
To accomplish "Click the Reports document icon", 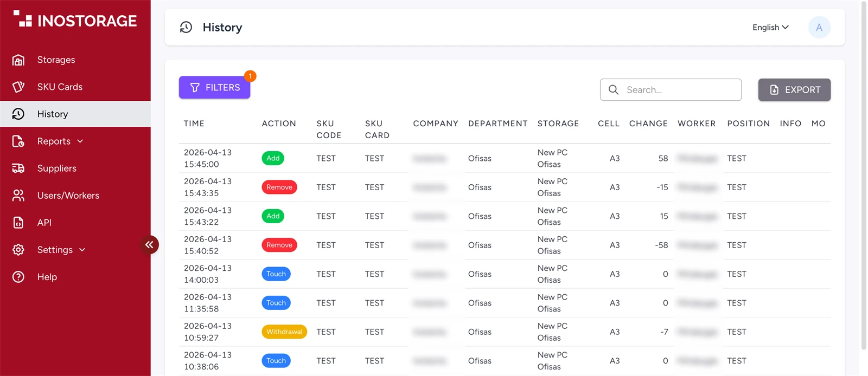I will [x=18, y=141].
